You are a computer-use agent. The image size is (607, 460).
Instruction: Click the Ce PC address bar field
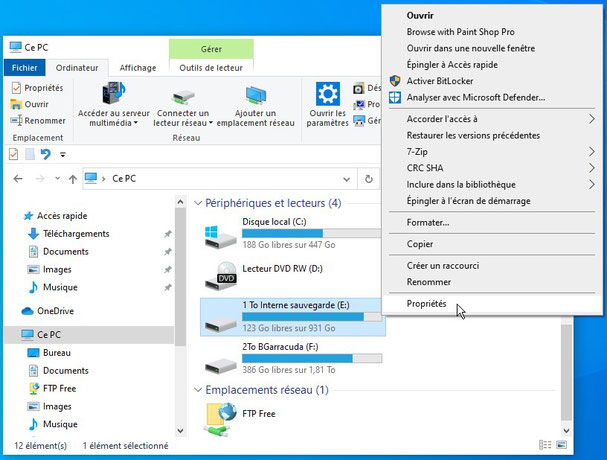(x=219, y=179)
